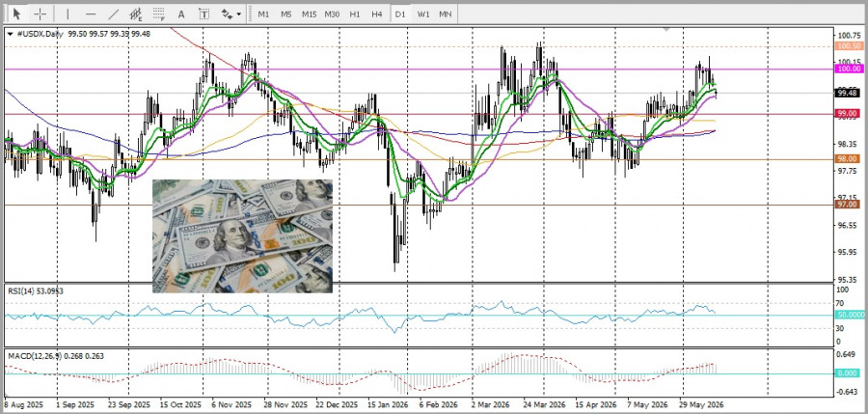Viewport: 868px width, 414px height.
Task: Pick the trendline drawing tool
Action: pyautogui.click(x=113, y=14)
